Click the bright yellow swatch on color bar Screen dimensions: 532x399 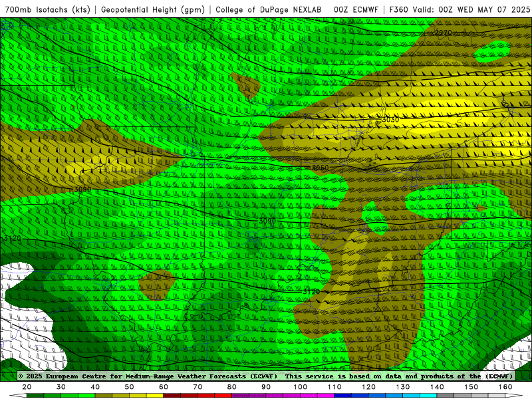155,395
